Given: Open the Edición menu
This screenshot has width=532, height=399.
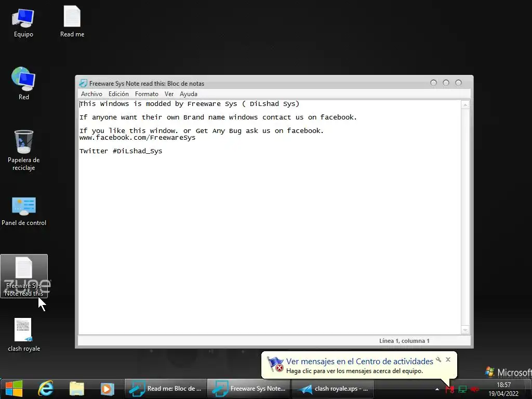Looking at the screenshot, I should click(118, 94).
